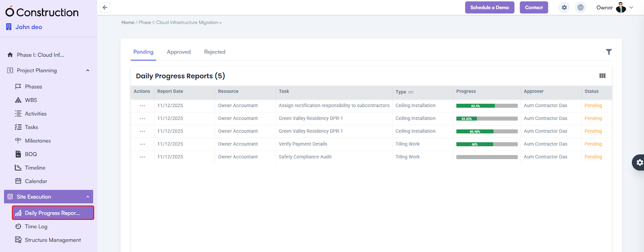
Task: Click the 33.33% progress bar
Action: coord(487,119)
